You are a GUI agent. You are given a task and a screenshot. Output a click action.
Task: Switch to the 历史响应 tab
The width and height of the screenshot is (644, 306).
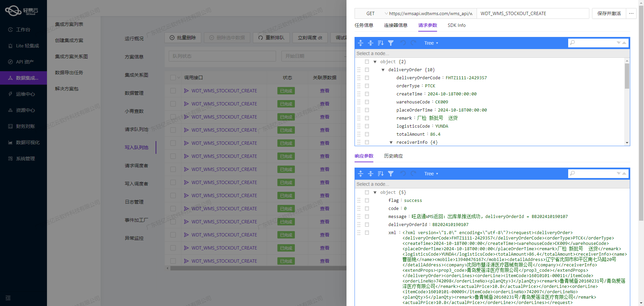pyautogui.click(x=393, y=156)
